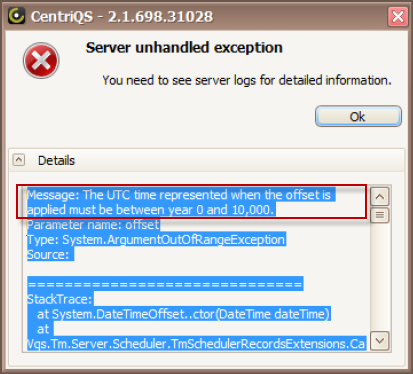Screen dimensions: 413x374
Task: Click the 'Message: The UTC time' line
Action: click(179, 195)
